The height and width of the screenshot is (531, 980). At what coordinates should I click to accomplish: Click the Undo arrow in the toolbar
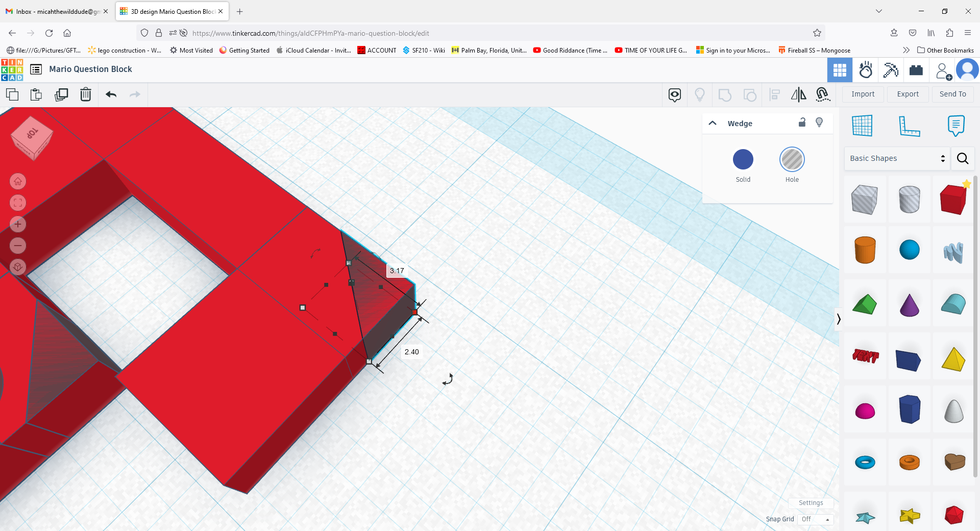(111, 94)
